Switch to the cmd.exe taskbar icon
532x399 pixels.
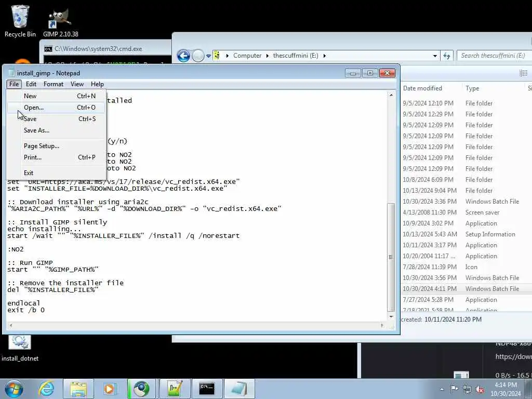pos(206,389)
